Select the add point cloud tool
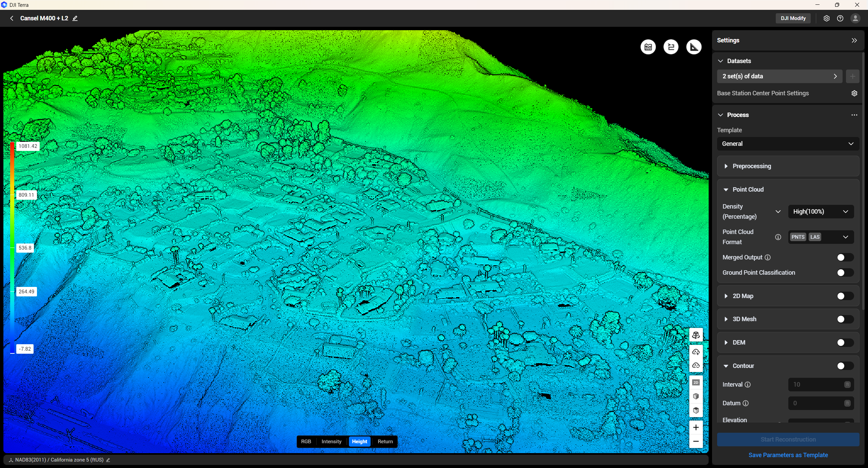 [x=696, y=352]
